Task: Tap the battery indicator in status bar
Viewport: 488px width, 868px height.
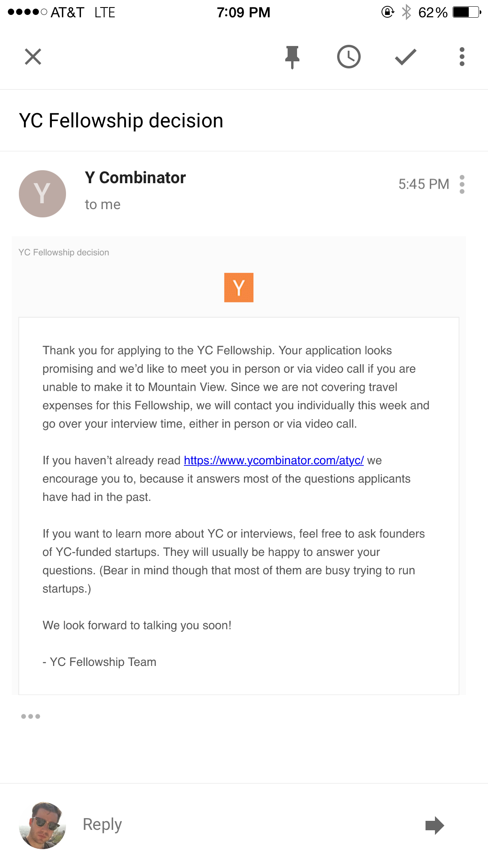Action: pos(466,13)
